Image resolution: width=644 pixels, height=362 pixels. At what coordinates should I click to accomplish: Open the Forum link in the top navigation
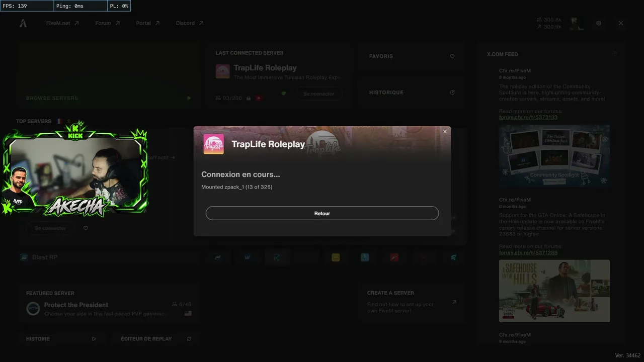pyautogui.click(x=108, y=23)
